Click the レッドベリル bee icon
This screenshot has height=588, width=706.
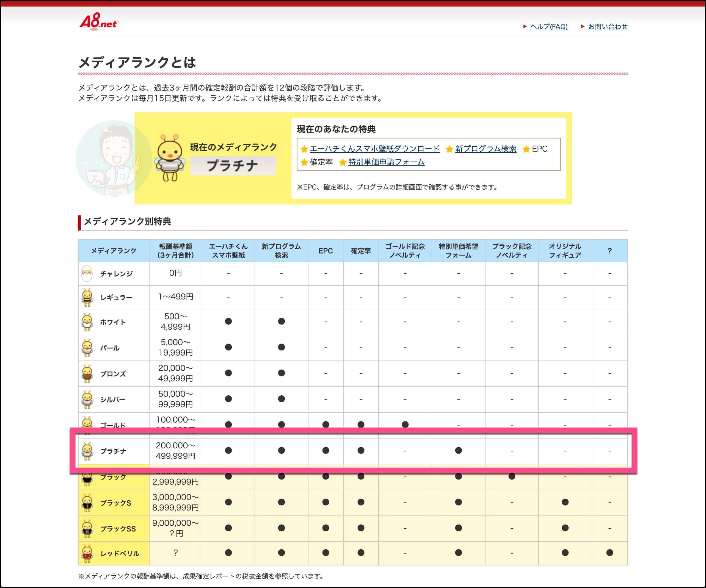[x=87, y=553]
